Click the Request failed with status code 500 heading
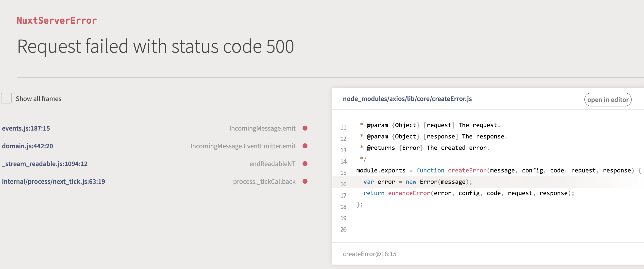Image resolution: width=644 pixels, height=269 pixels. (x=155, y=47)
